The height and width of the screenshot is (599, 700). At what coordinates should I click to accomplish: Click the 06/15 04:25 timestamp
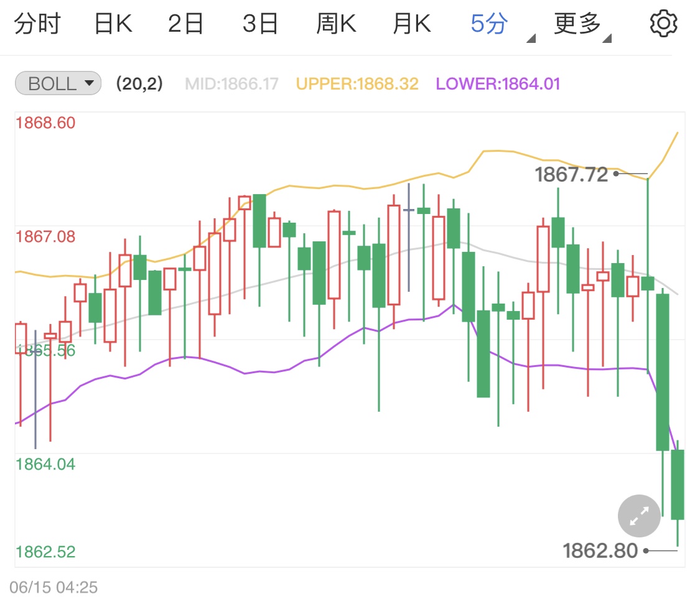(x=54, y=587)
